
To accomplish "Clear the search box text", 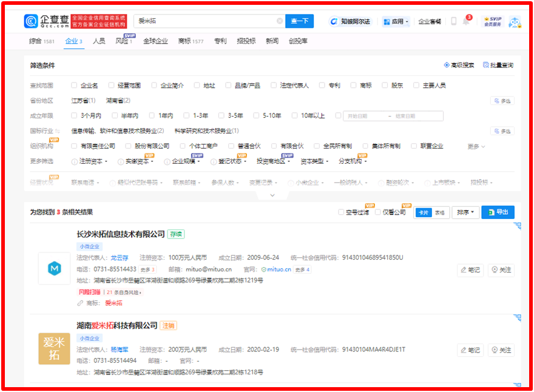I will coord(280,21).
